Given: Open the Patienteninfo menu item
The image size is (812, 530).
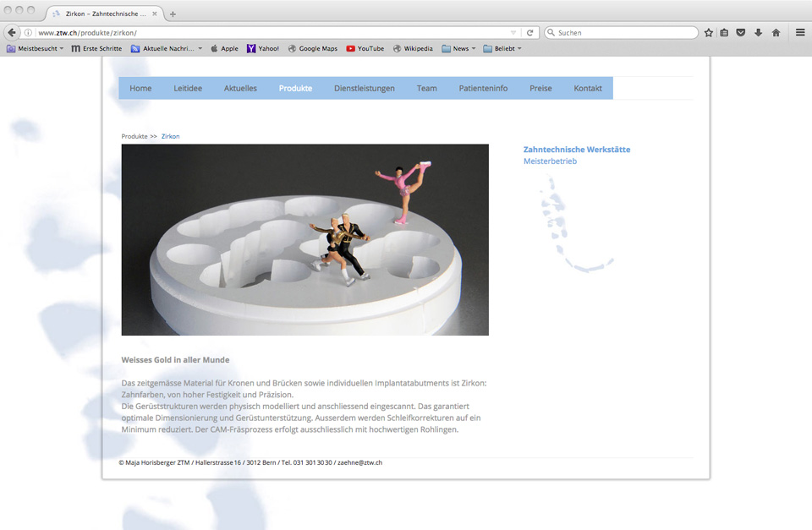Looking at the screenshot, I should coord(483,88).
